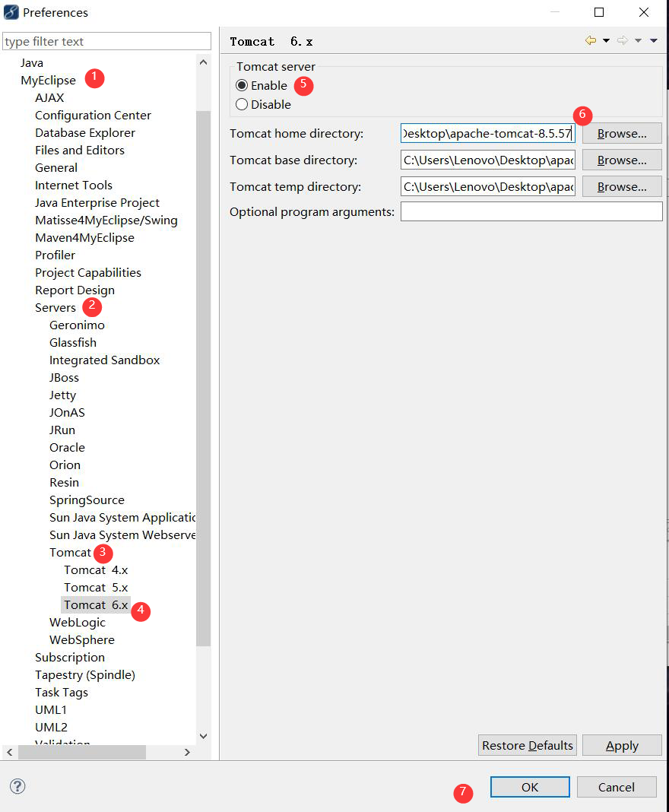Screen dimensions: 669x812
Task: Browse for Tomcat temp directory
Action: [622, 186]
